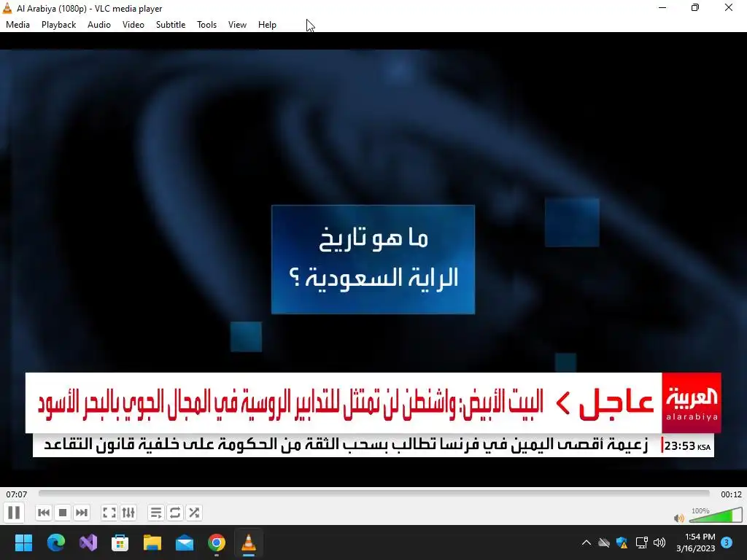The image size is (747, 560).
Task: Toggle elapsed time display 07:07
Action: tap(17, 494)
